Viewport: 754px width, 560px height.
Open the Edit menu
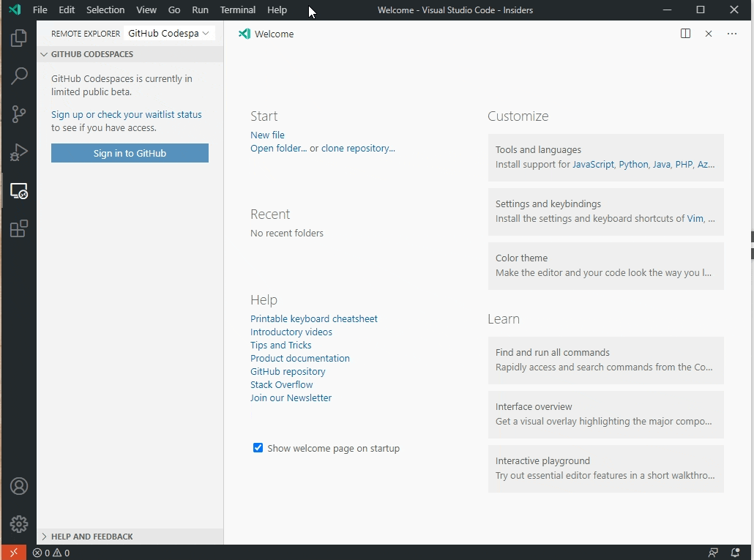tap(67, 10)
